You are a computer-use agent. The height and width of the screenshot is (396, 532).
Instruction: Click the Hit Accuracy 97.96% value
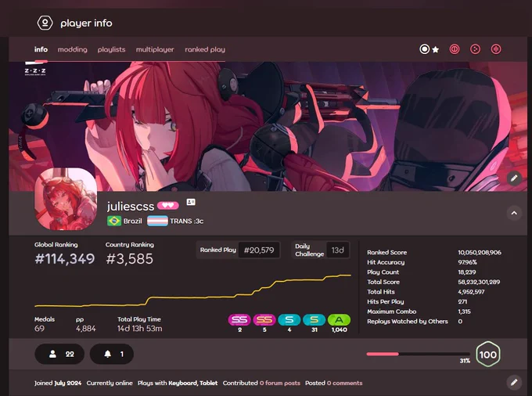(467, 262)
